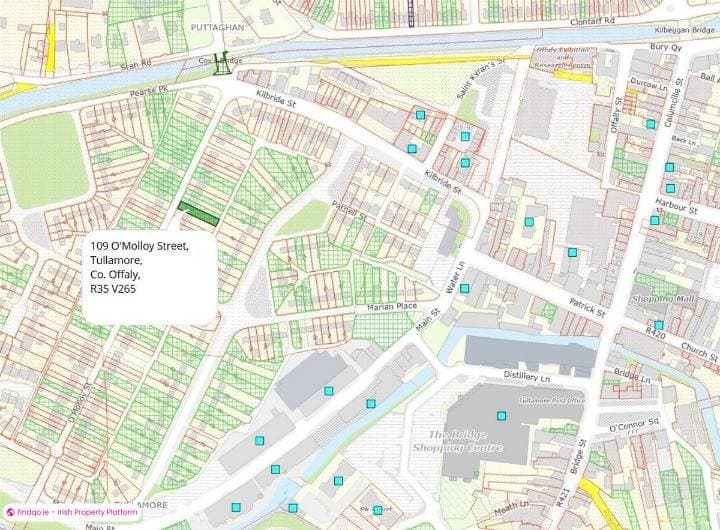The height and width of the screenshot is (530, 720).
Task: Click cyan marker between Offaly St and Columcille St
Action: (650, 124)
